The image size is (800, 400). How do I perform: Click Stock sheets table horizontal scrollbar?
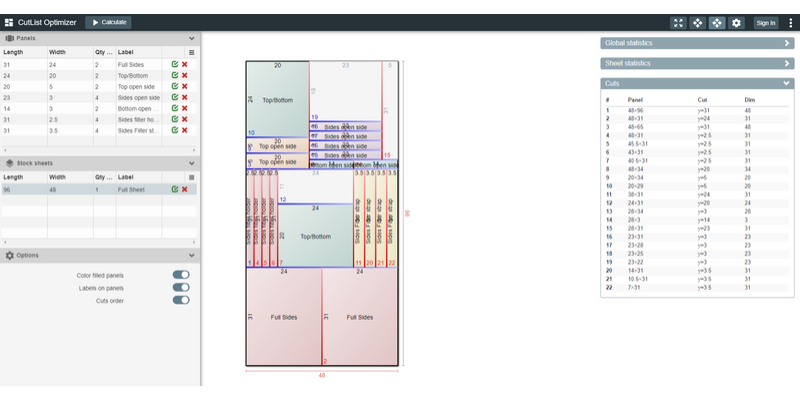tap(99, 242)
